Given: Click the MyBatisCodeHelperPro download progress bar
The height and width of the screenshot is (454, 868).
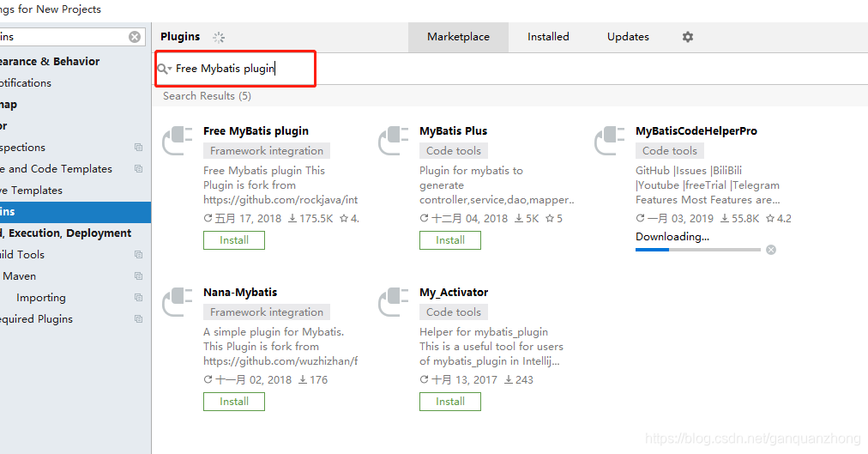Looking at the screenshot, I should tap(698, 250).
